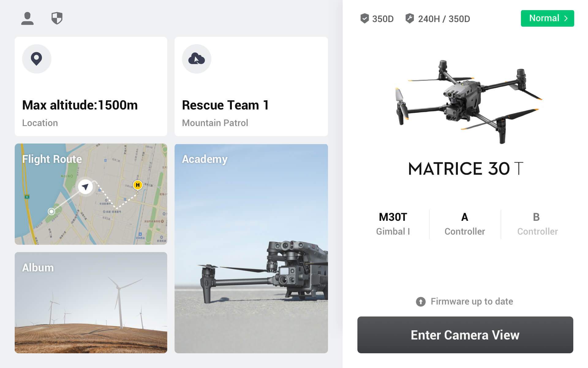Viewport: 588px width, 368px height.
Task: Open the Album tile
Action: coord(91,303)
